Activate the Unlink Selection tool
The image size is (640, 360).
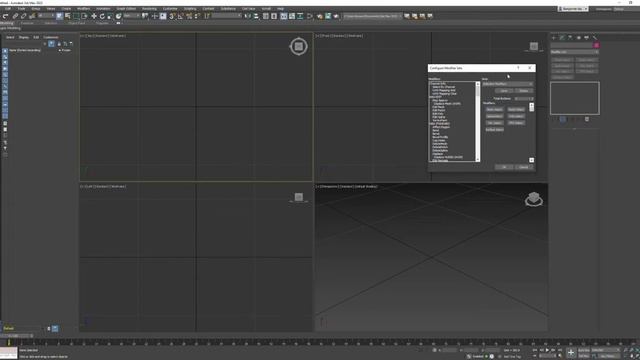point(23,16)
